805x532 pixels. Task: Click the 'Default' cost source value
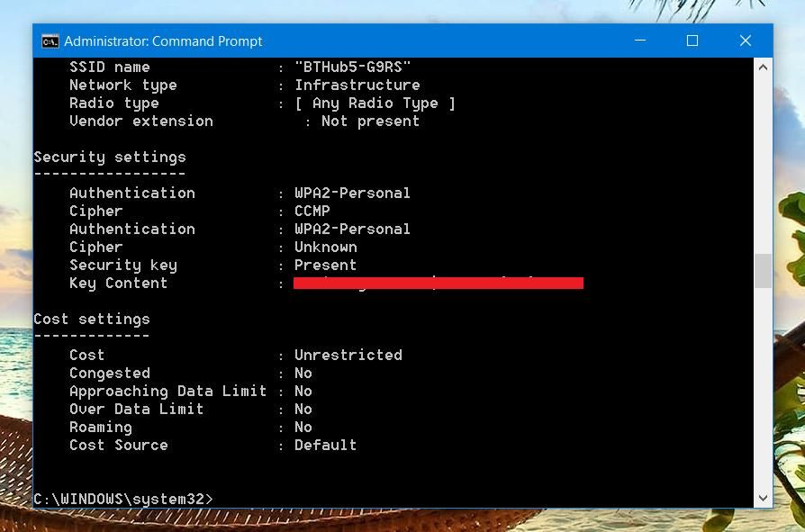point(325,445)
